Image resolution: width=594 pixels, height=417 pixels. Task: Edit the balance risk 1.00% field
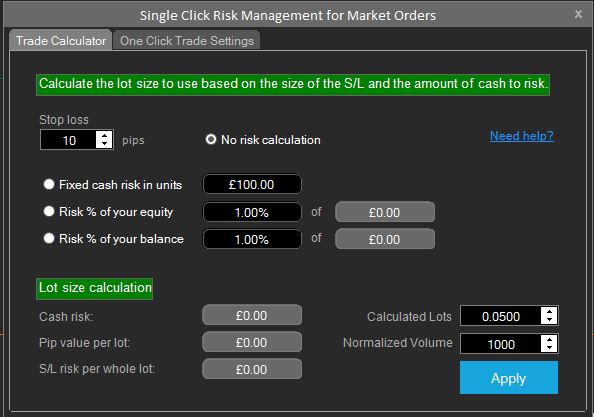pyautogui.click(x=252, y=239)
